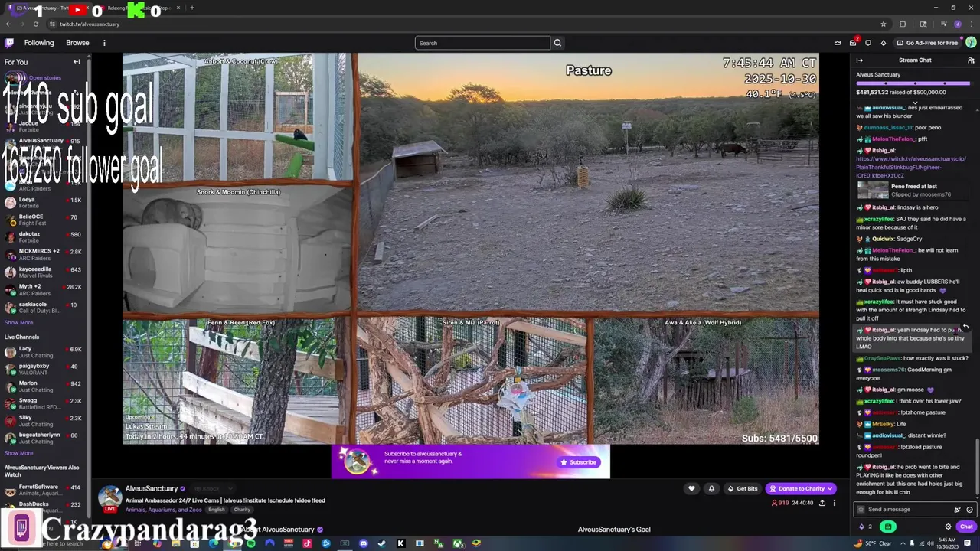
Task: Open the taskbar weather widget 50°F Clear
Action: click(873, 543)
